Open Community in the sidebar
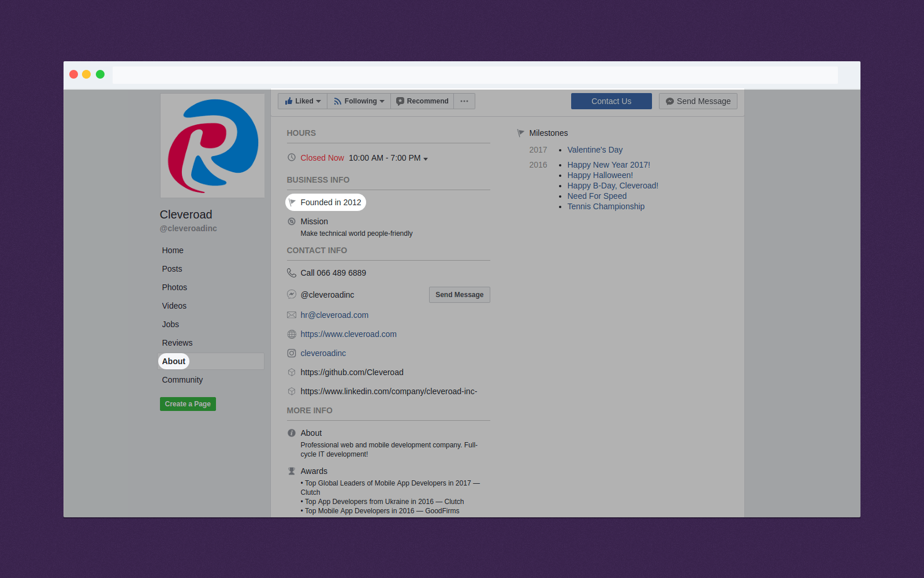Screen dimensions: 924x578 point(182,380)
